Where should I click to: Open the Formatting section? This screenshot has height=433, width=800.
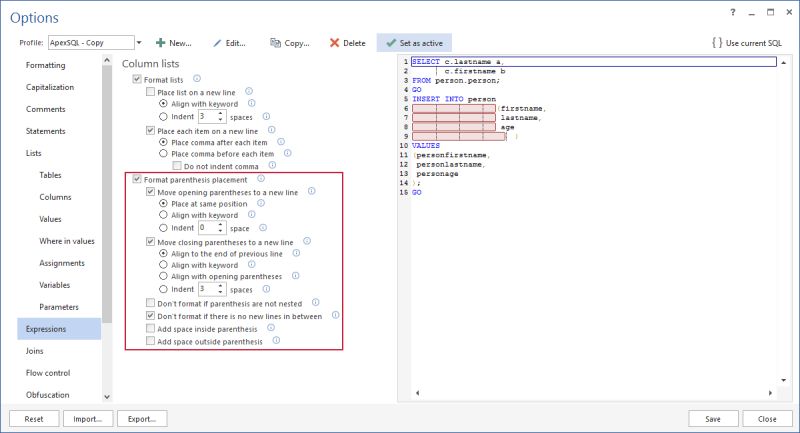[x=45, y=65]
